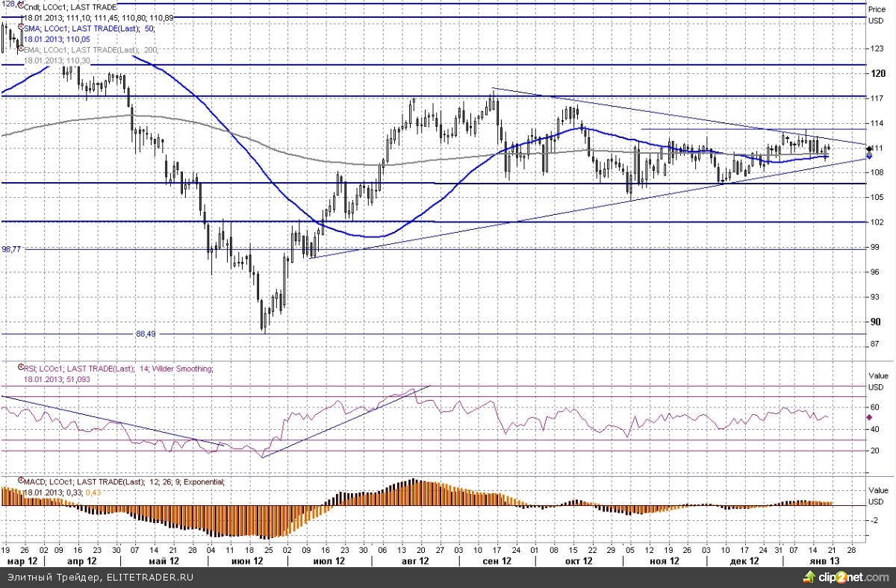The image size is (896, 588).
Task: Click the candlestick series icon beside Cndl label
Action: pos(21,7)
